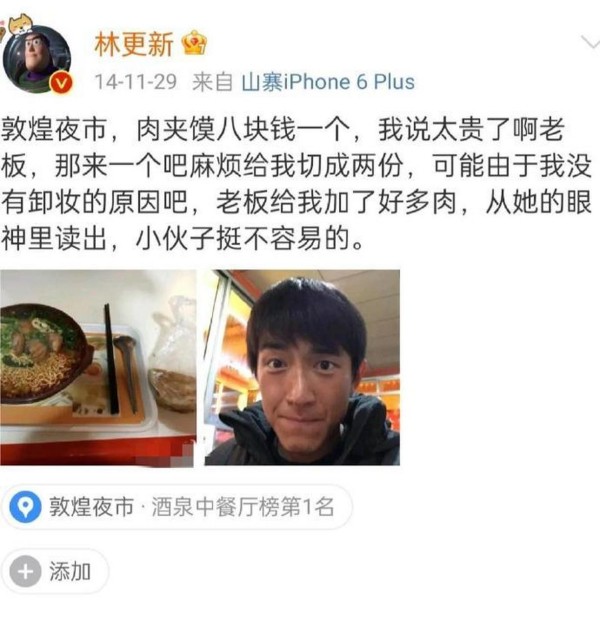Tap the post line starting 板，那来一个吧
600x626 pixels.
click(296, 166)
